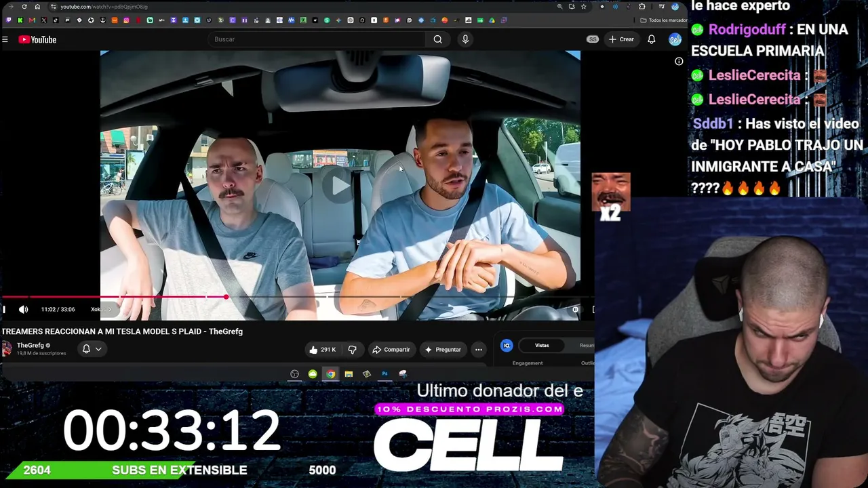
Task: Open the YouTube account avatar menu
Action: point(675,39)
